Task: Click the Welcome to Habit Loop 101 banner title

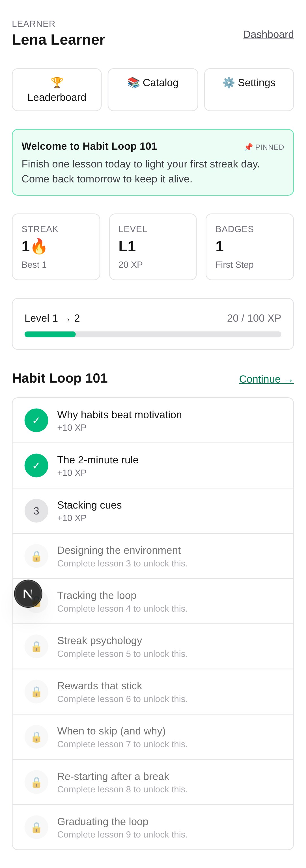Action: (x=89, y=146)
